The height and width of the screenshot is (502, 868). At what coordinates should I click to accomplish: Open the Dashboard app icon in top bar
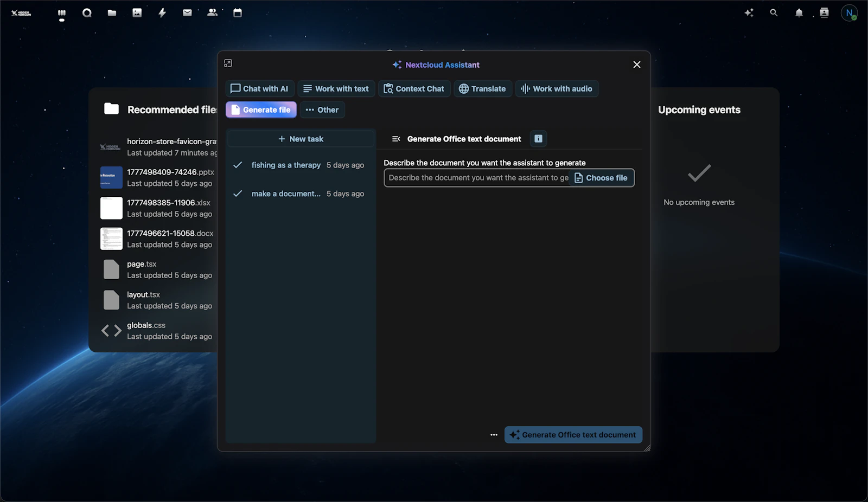[62, 13]
